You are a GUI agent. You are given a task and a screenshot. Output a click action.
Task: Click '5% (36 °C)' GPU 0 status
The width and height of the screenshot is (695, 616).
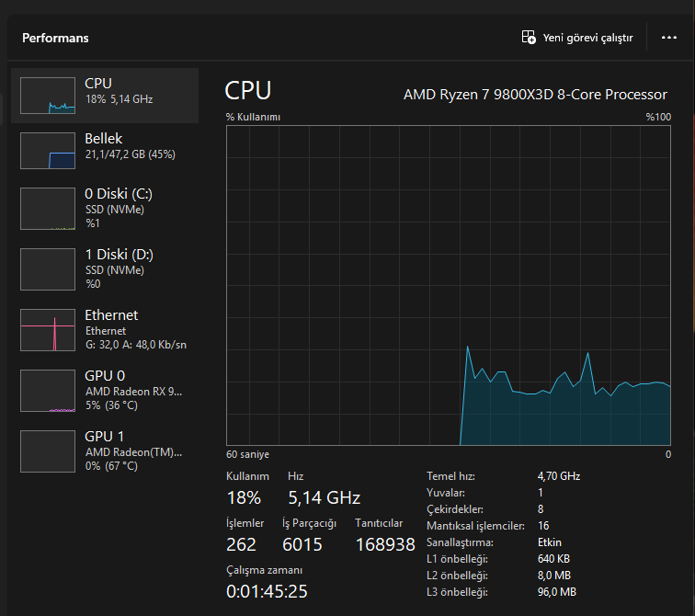tap(111, 405)
